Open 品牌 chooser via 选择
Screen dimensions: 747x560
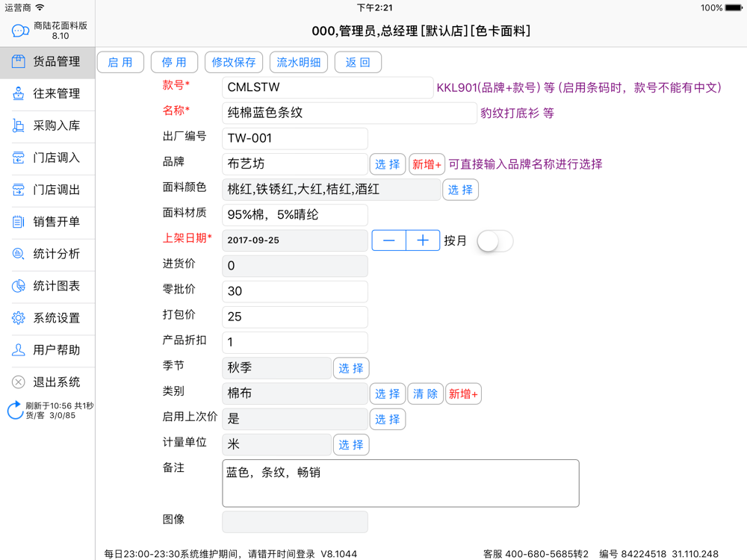(x=387, y=164)
